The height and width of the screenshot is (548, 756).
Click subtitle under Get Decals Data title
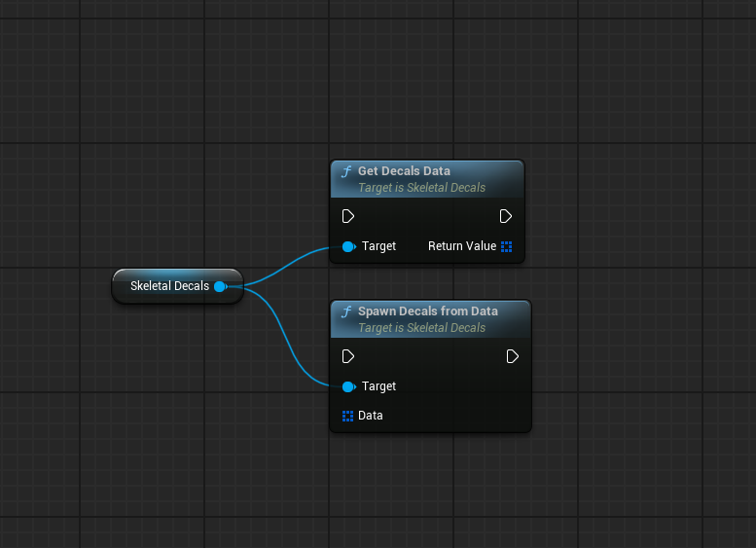coord(422,188)
